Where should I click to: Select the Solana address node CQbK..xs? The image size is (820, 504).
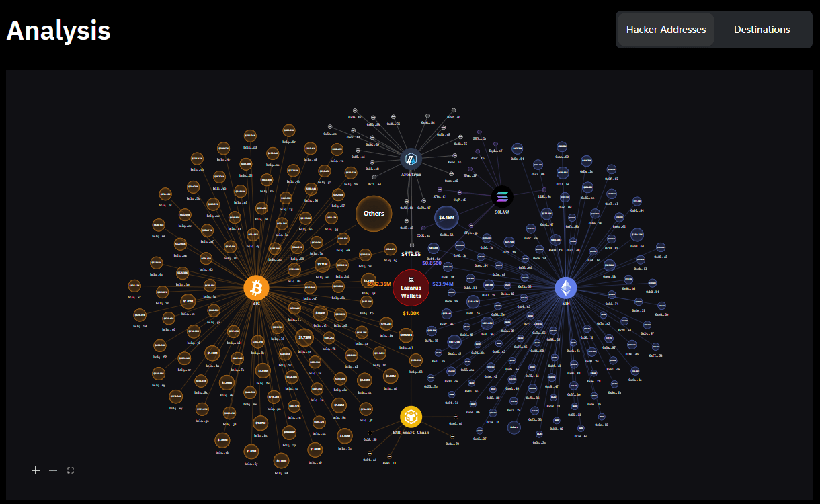point(423,228)
